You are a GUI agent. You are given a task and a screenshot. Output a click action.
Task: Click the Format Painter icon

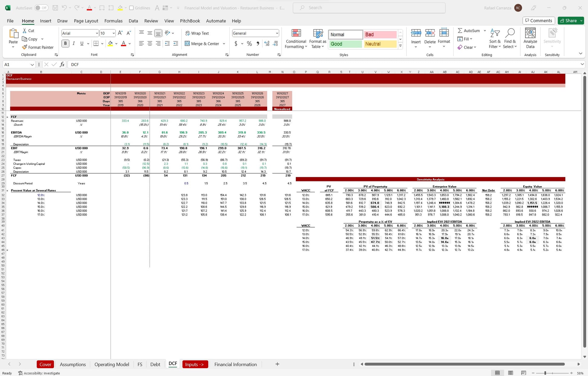click(25, 47)
